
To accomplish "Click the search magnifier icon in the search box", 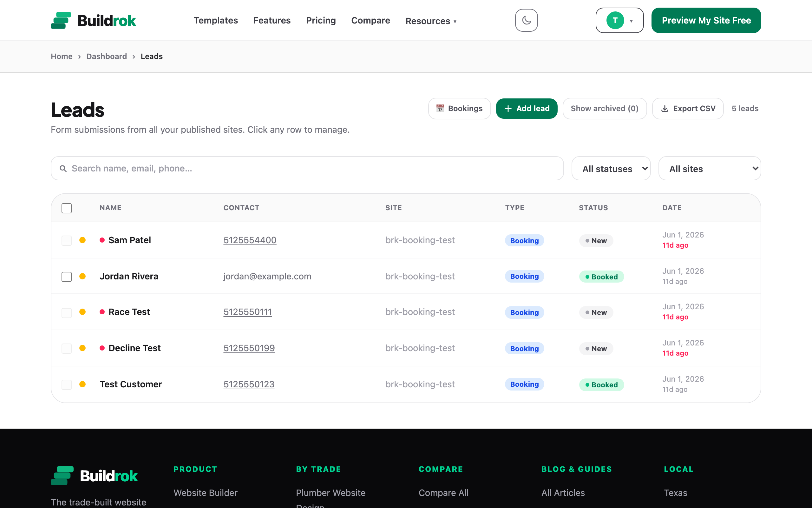I will coord(63,168).
